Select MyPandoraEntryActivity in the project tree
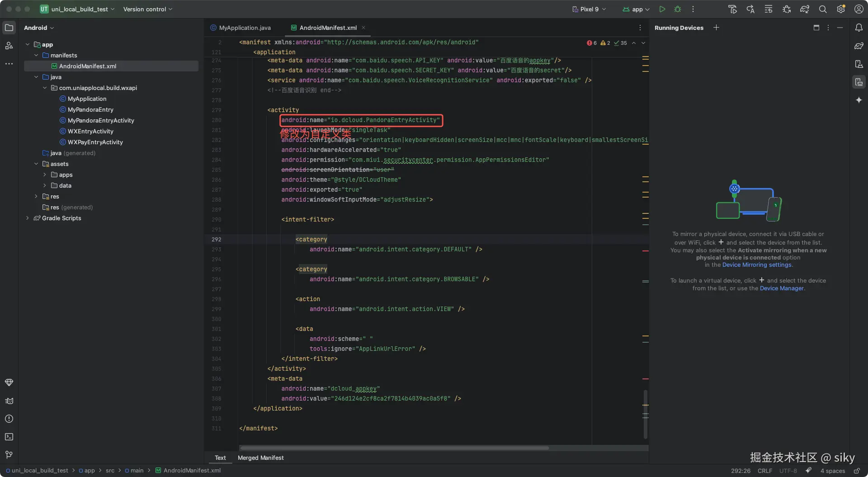 point(101,120)
